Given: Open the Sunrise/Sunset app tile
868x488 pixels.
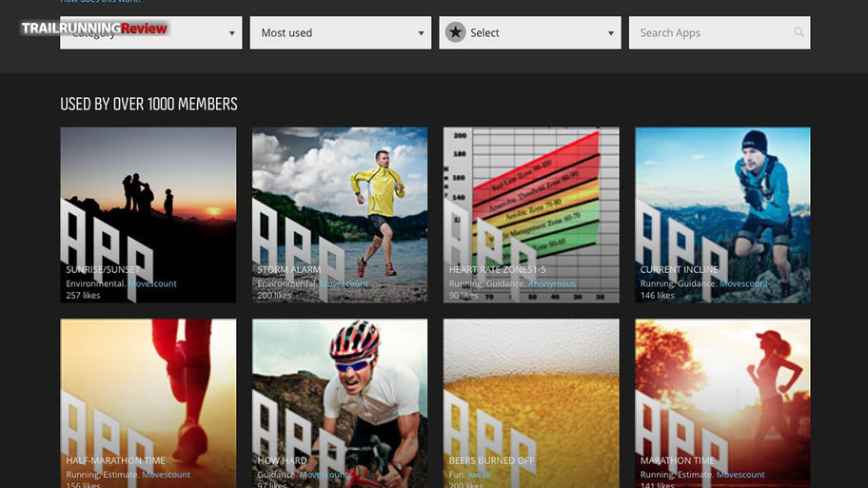Looking at the screenshot, I should tap(148, 215).
